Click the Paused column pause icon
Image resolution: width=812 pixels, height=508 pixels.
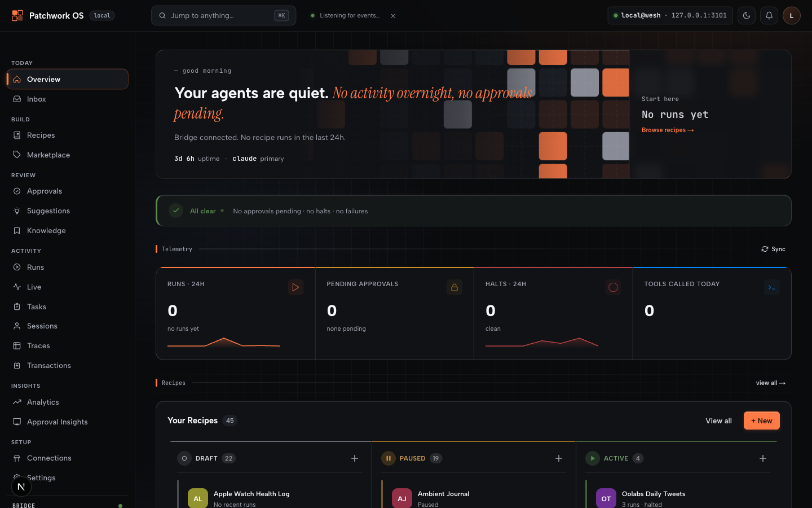(389, 458)
